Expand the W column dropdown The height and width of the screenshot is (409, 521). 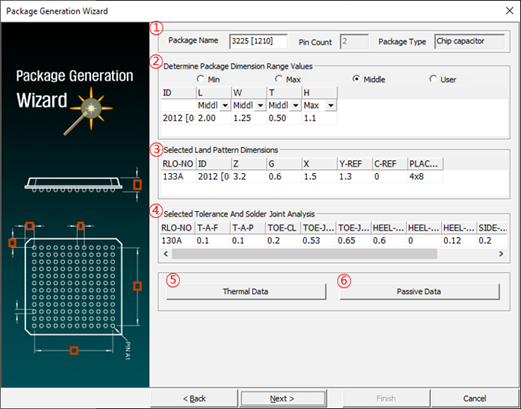pos(260,106)
